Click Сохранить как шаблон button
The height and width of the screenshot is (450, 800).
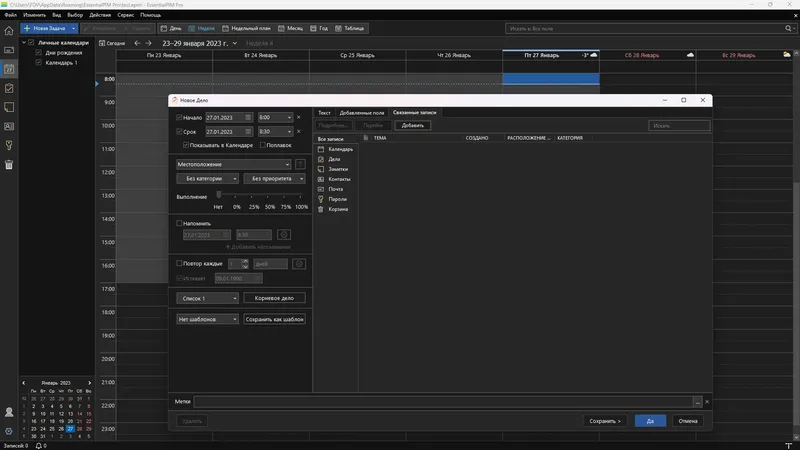pos(274,319)
